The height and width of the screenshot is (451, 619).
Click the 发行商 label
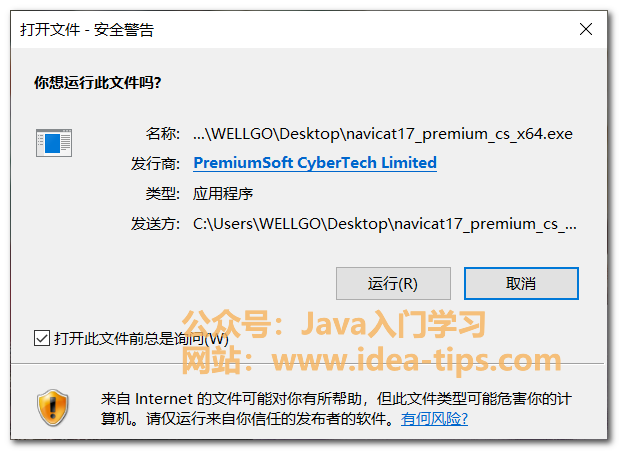click(155, 163)
